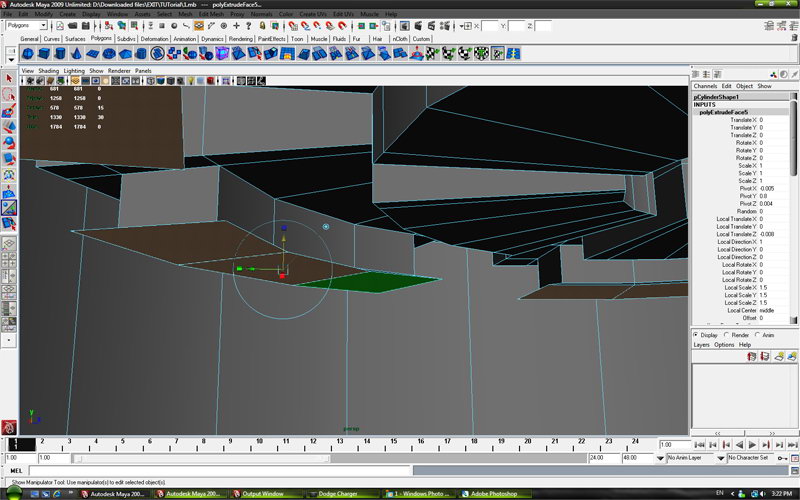Create a polygon cube from the shelf
The width and height of the screenshot is (800, 500).
pyautogui.click(x=46, y=53)
